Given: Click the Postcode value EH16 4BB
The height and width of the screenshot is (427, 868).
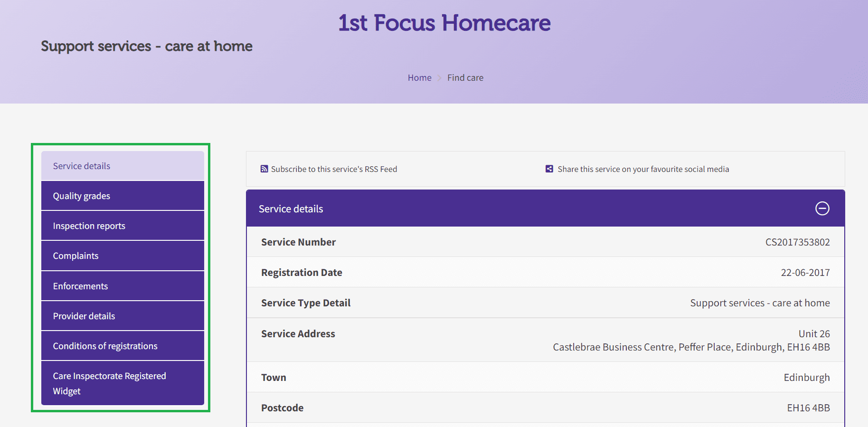Looking at the screenshot, I should (808, 408).
